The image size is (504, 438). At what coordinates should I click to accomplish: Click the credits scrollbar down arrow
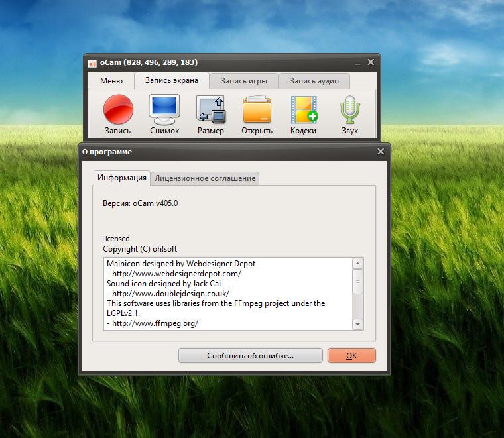click(x=357, y=324)
